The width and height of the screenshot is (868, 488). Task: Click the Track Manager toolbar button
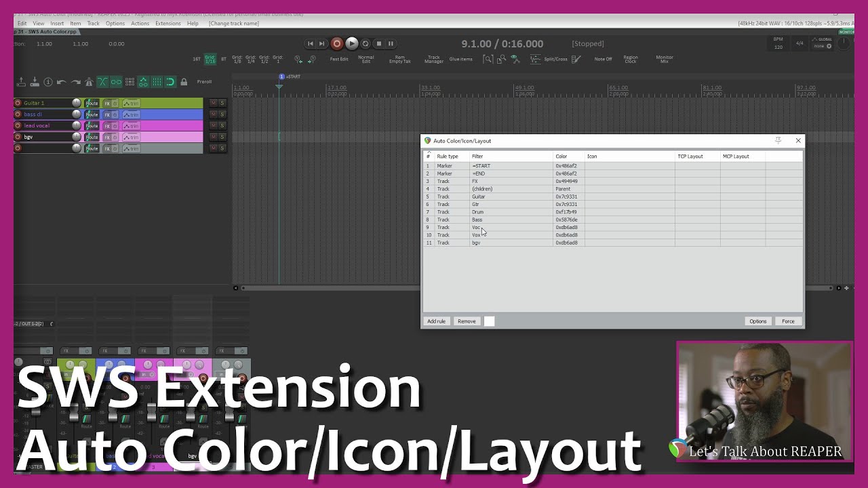[434, 59]
